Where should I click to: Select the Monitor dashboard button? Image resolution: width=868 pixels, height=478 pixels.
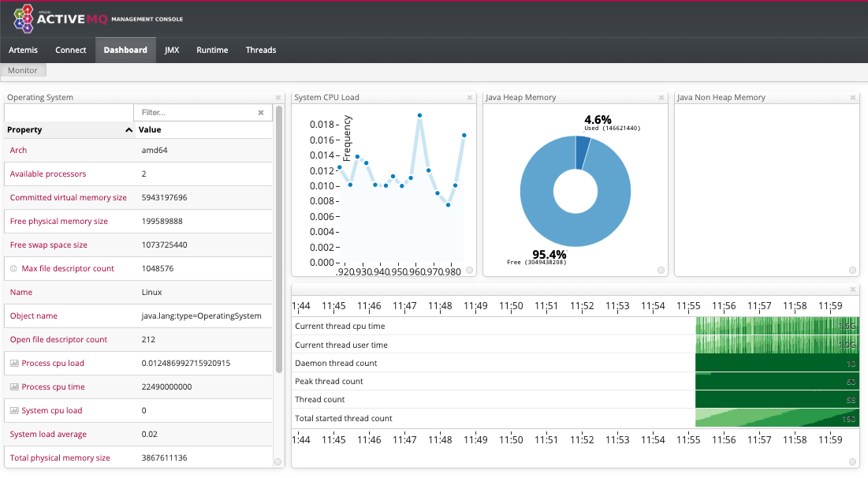pyautogui.click(x=23, y=70)
